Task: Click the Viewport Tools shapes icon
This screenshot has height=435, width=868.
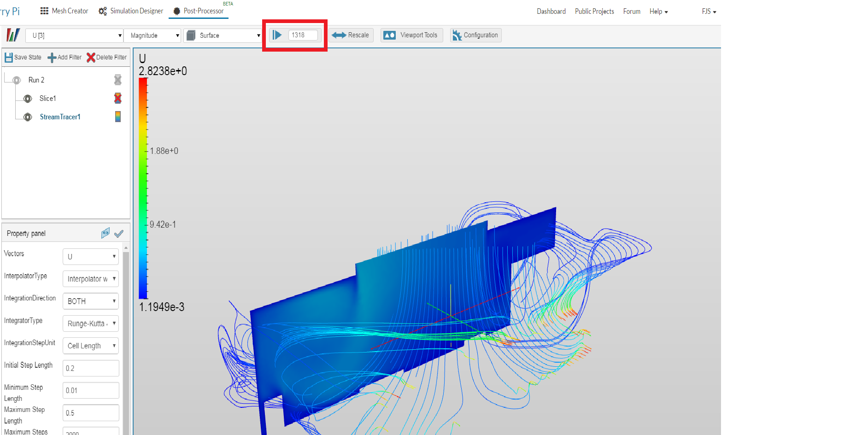Action: (x=390, y=35)
